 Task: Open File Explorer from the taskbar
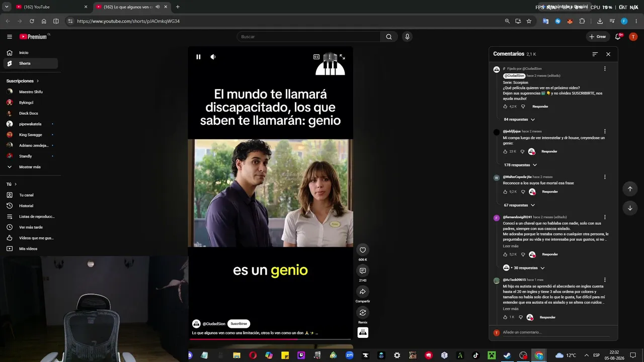click(236, 355)
